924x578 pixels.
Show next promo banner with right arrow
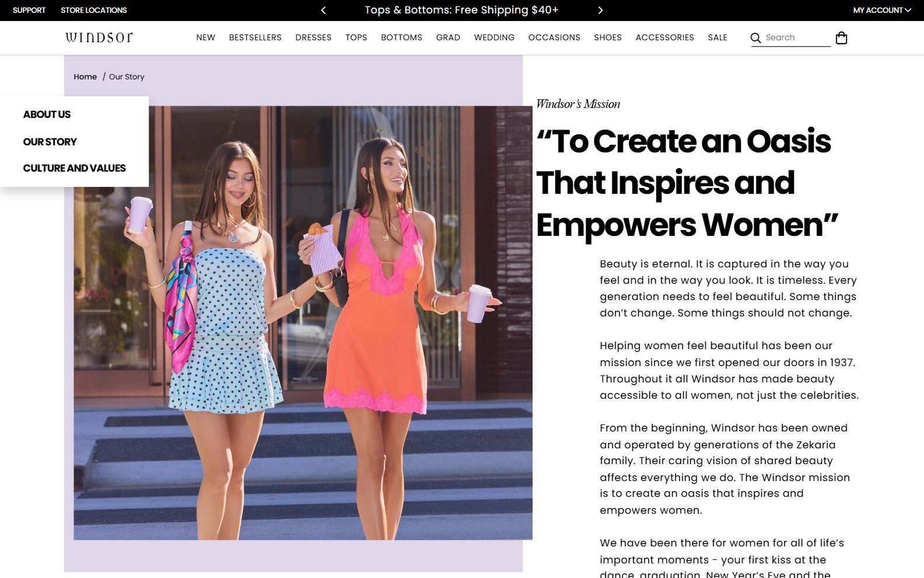coord(600,10)
